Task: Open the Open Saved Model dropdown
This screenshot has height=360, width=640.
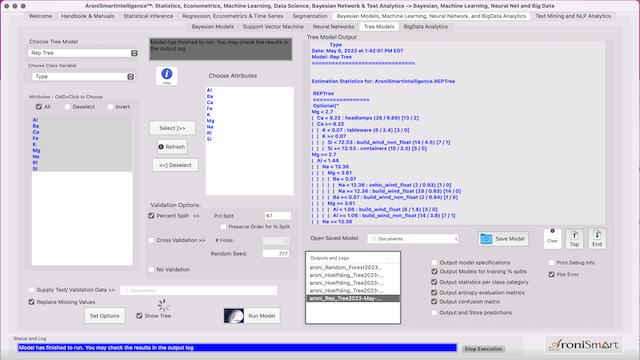Action: click(x=413, y=239)
